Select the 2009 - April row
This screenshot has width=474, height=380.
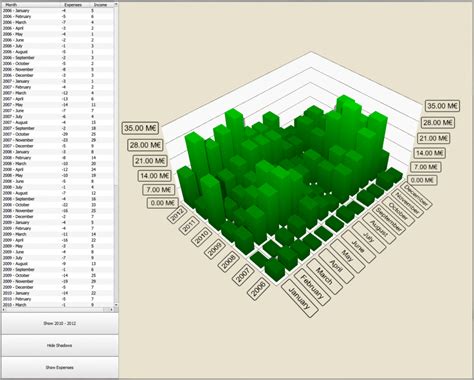[58, 240]
